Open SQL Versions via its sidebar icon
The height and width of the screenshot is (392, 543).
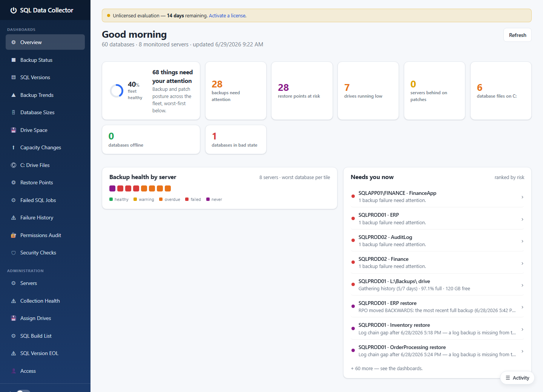point(14,77)
